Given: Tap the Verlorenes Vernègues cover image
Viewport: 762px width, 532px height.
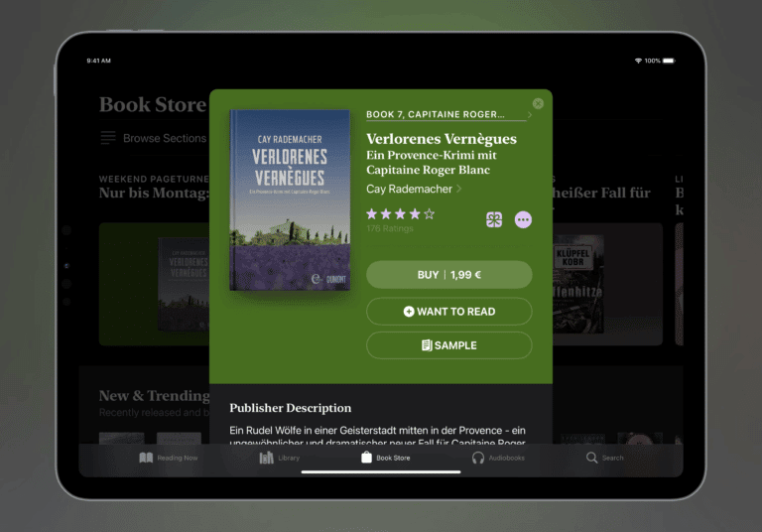Looking at the screenshot, I should 290,199.
